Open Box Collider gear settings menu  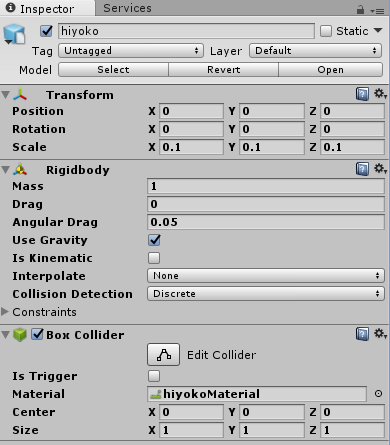[380, 334]
